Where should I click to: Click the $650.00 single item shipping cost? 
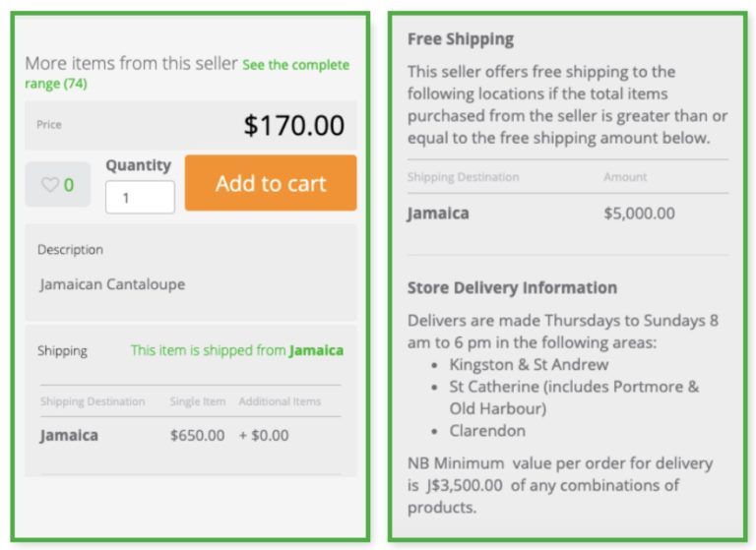tap(197, 435)
